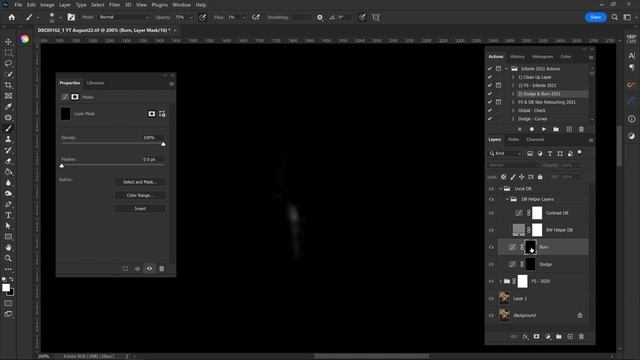Click the mask Feather slider handle
Image resolution: width=640 pixels, height=360 pixels.
click(x=62, y=166)
